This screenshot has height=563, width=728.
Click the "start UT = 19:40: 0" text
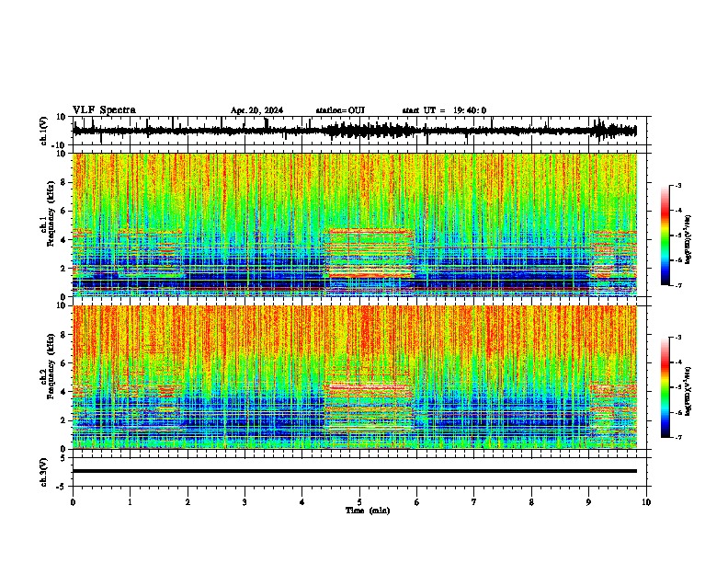point(444,110)
